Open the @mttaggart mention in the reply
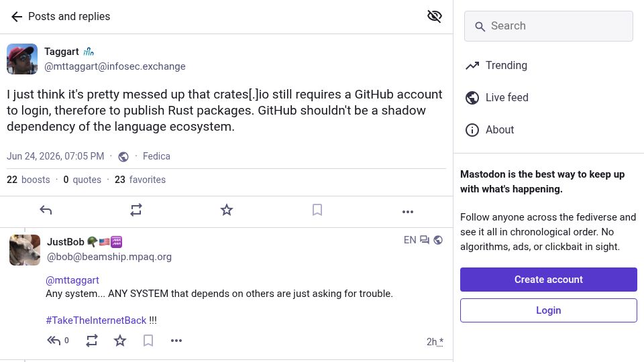 pyautogui.click(x=72, y=280)
